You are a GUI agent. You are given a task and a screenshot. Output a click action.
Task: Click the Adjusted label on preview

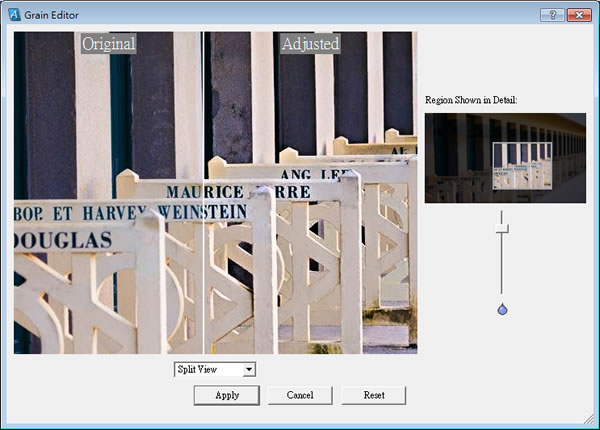pyautogui.click(x=310, y=43)
